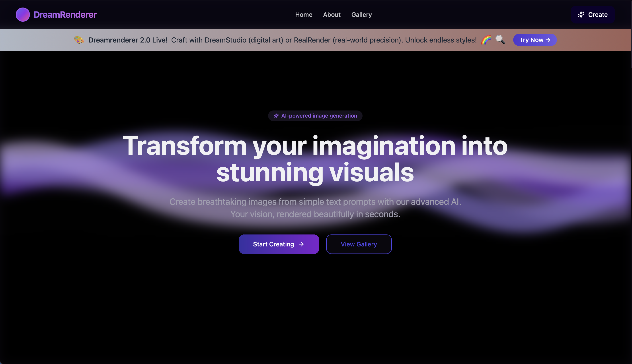Image resolution: width=632 pixels, height=364 pixels.
Task: Click the magnifying glass emoji in the banner
Action: pos(500,40)
